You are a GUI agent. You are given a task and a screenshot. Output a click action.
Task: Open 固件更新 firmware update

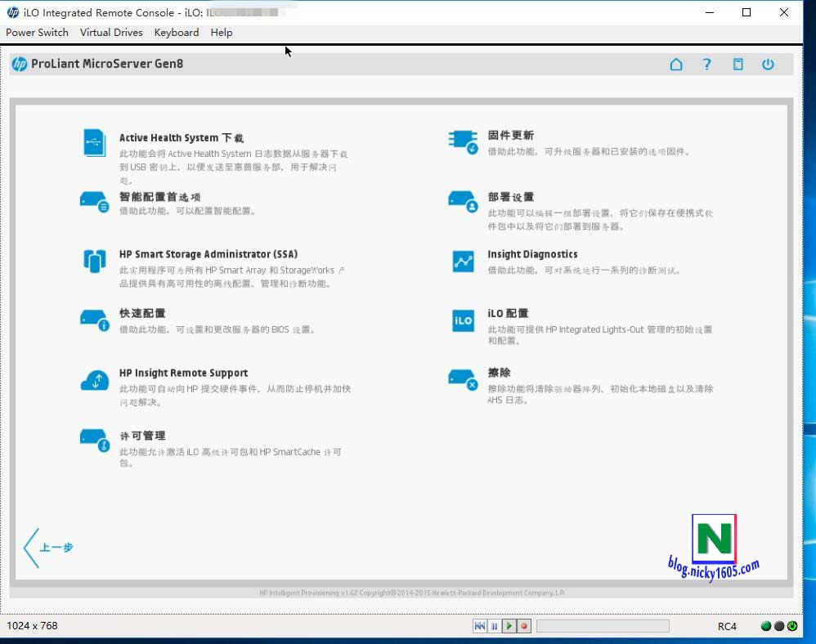(510, 135)
